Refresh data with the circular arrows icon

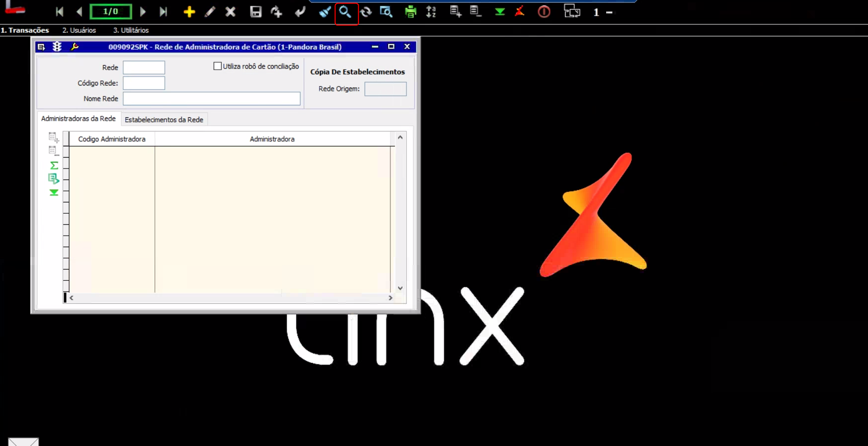coord(366,11)
